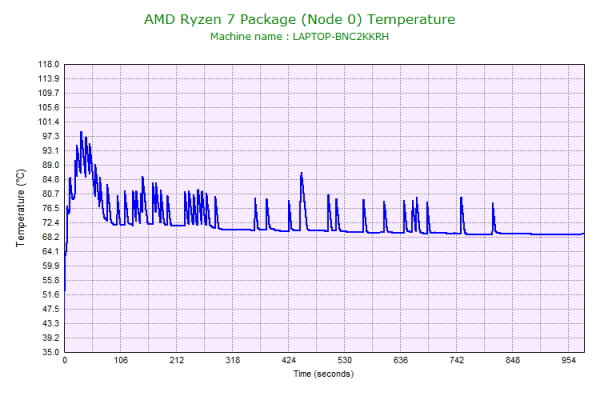600x400 pixels.
Task: Click the 97.3 y-axis tick value
Action: click(x=51, y=136)
